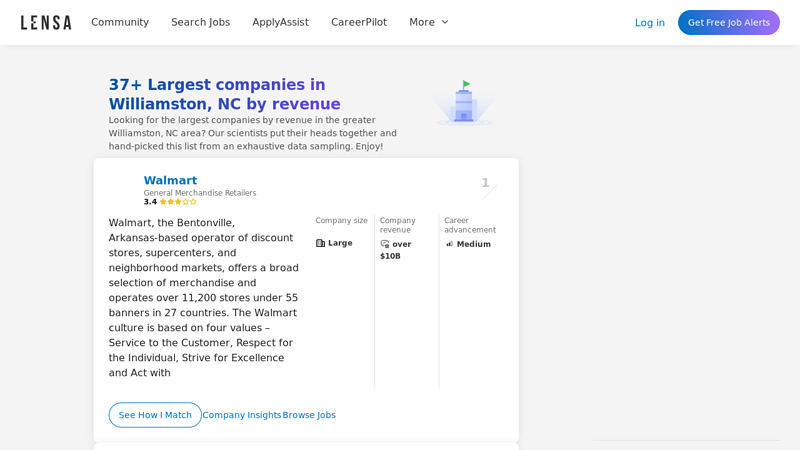Open the Community menu item
This screenshot has width=800, height=450.
(x=120, y=22)
